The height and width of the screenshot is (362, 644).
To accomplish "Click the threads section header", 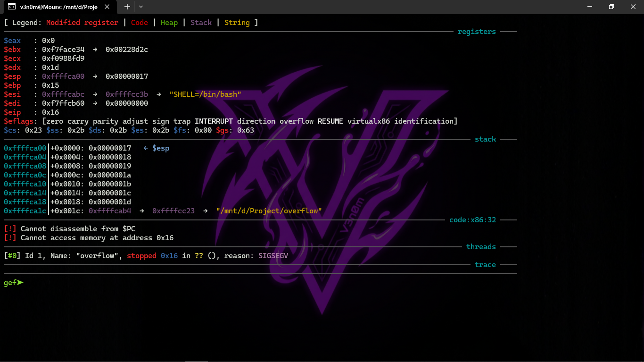I will (x=481, y=247).
